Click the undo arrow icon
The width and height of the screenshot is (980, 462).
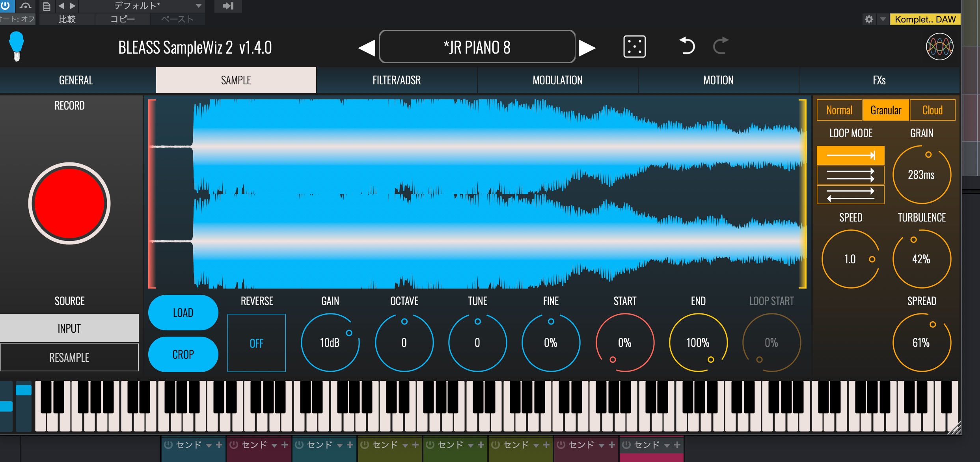[687, 46]
